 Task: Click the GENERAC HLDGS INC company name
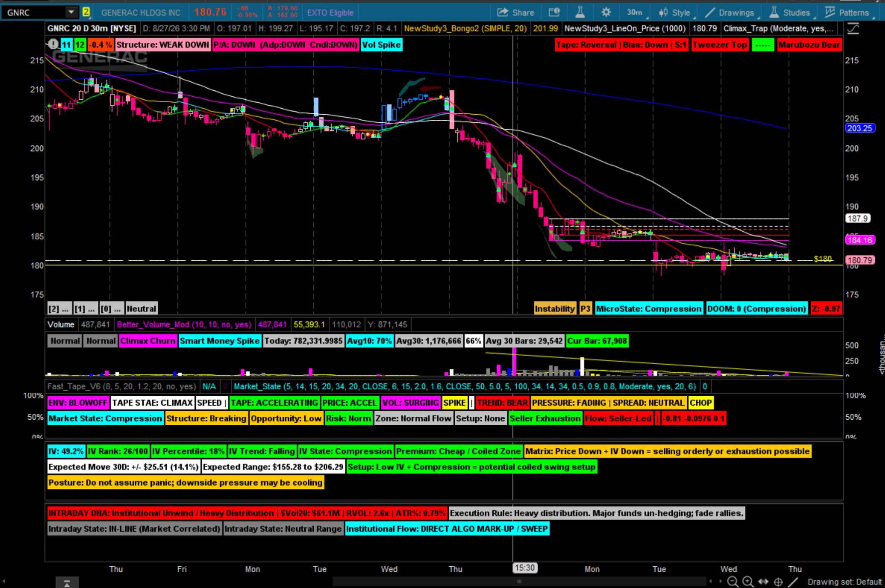point(141,13)
